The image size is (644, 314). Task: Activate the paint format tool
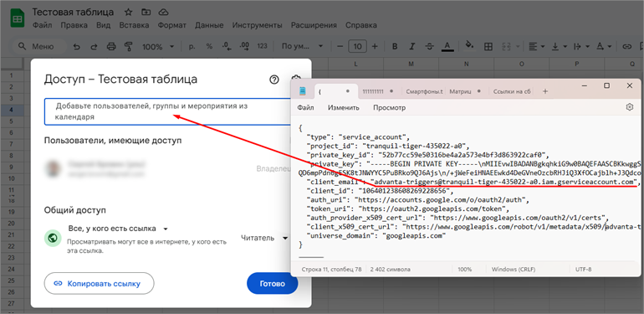129,46
